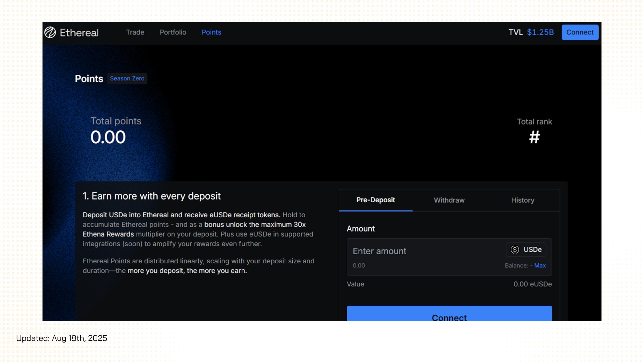644x362 pixels.
Task: Open the Trade page
Action: coord(135,32)
